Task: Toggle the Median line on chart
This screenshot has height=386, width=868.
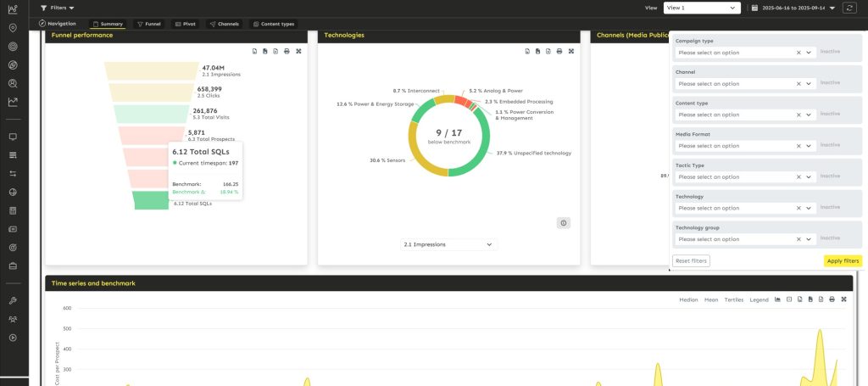Action: pyautogui.click(x=688, y=299)
